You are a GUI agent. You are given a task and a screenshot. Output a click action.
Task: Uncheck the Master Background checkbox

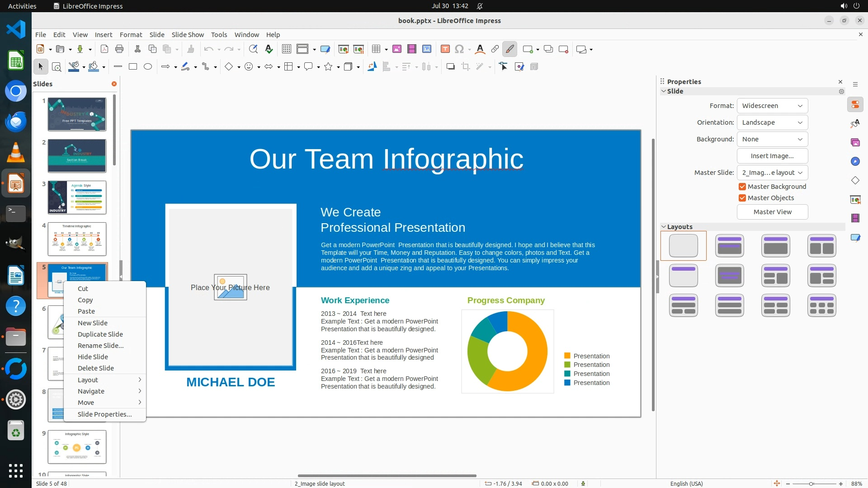(x=742, y=187)
